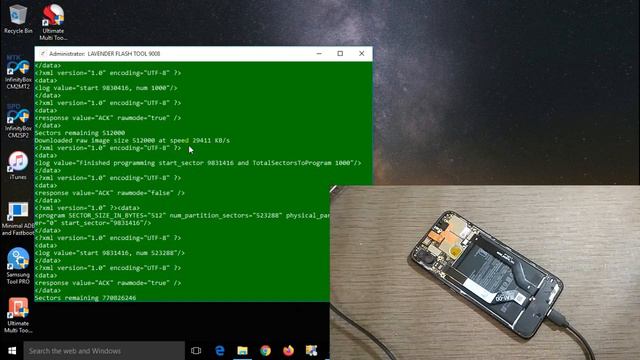Screen dimensions: 640x360
Task: Open Ultimate Multi Tool icon beside Recycle Bin
Action: [x=53, y=22]
